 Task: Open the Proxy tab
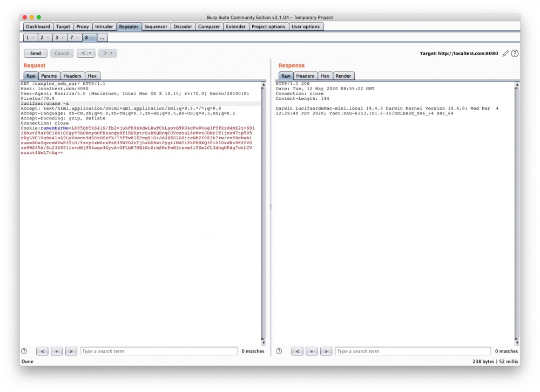coord(83,26)
